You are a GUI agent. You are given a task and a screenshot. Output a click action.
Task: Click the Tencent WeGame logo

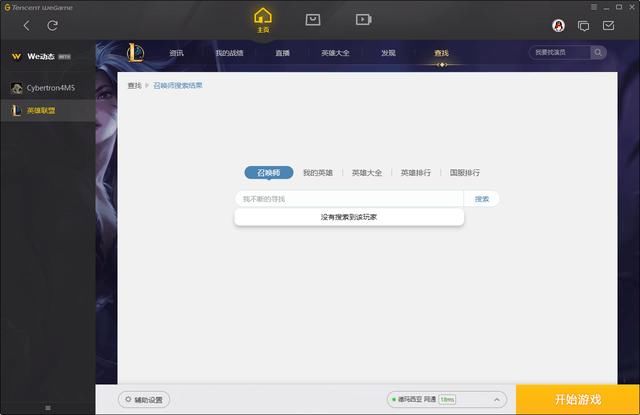pyautogui.click(x=38, y=7)
